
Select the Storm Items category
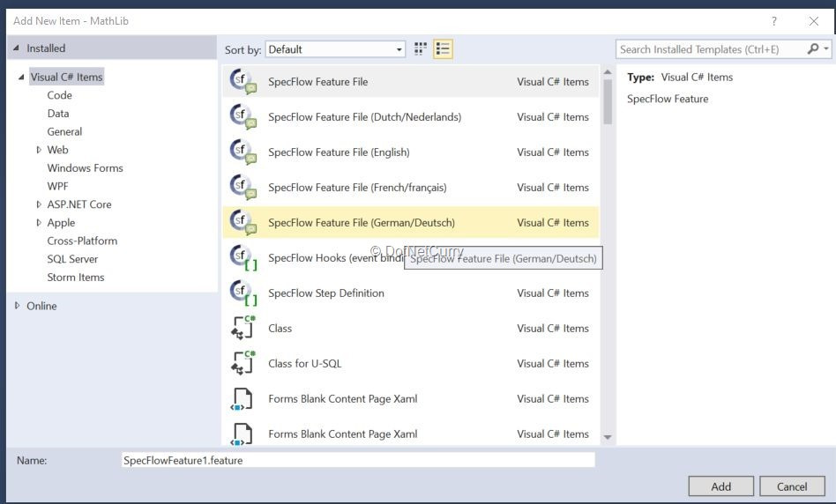tap(75, 277)
